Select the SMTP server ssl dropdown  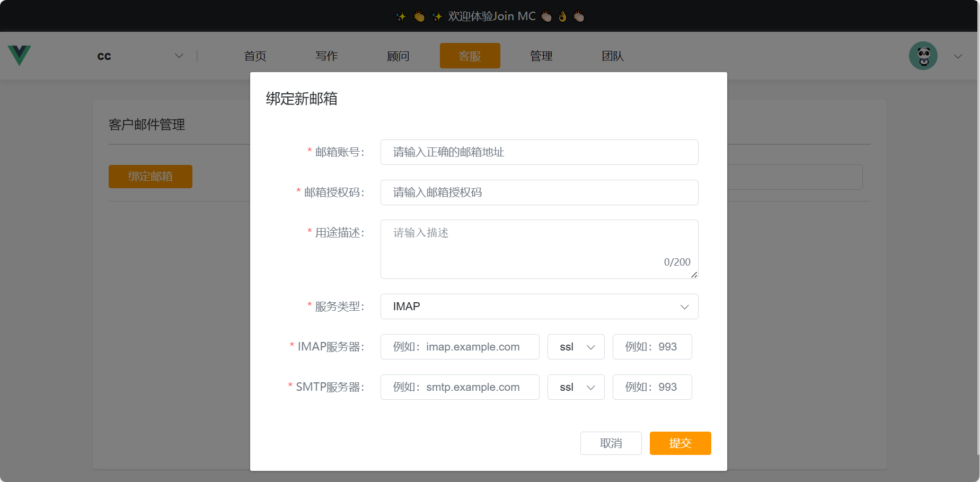[x=576, y=387]
